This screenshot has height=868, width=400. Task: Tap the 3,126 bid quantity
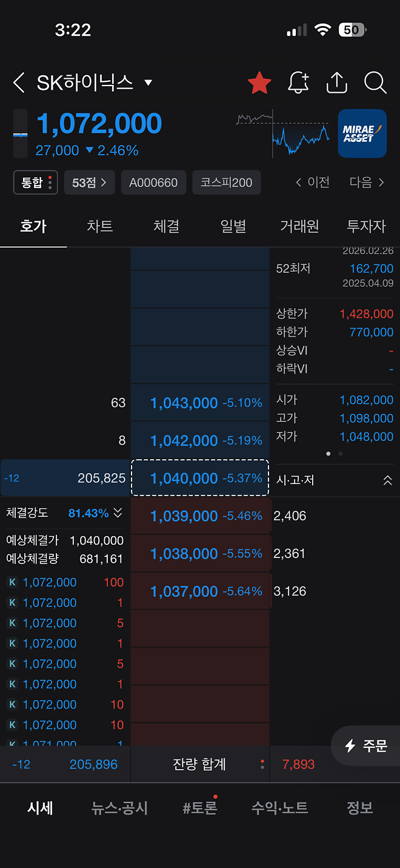[290, 591]
